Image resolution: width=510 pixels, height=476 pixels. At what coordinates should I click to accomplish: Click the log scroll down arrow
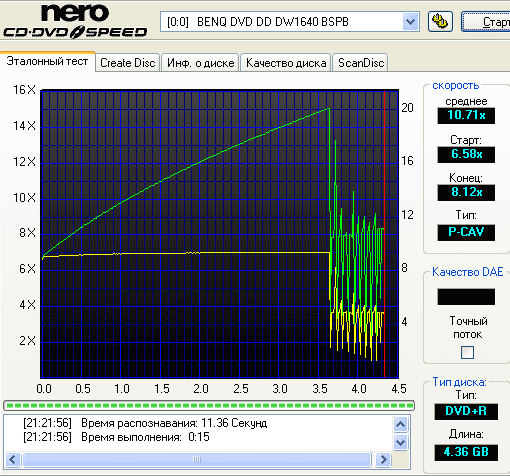coord(400,443)
